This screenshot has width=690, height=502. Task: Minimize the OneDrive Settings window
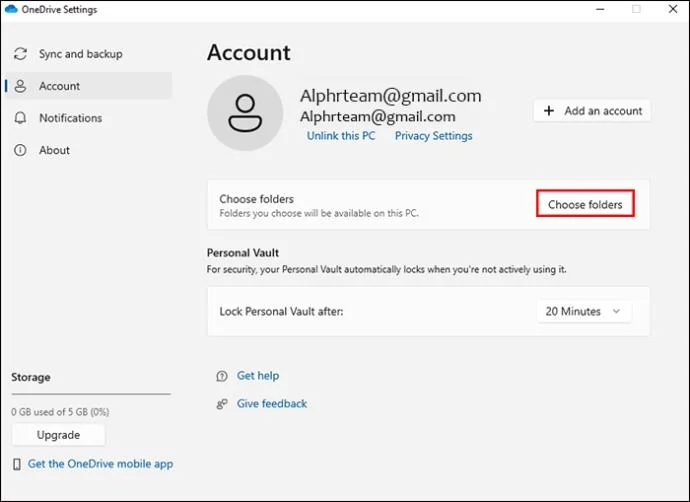pyautogui.click(x=600, y=9)
